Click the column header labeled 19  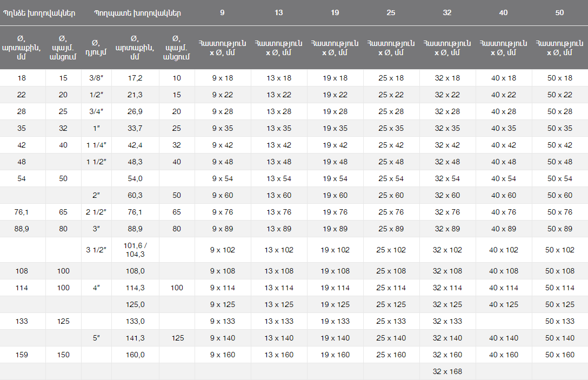335,12
